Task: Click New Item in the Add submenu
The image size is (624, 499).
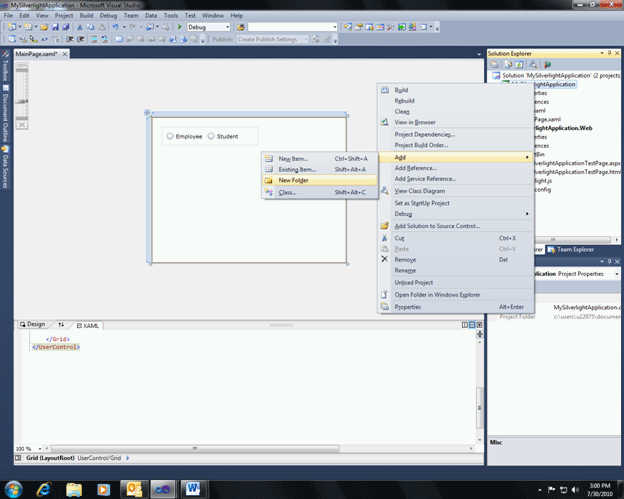Action: (x=293, y=158)
